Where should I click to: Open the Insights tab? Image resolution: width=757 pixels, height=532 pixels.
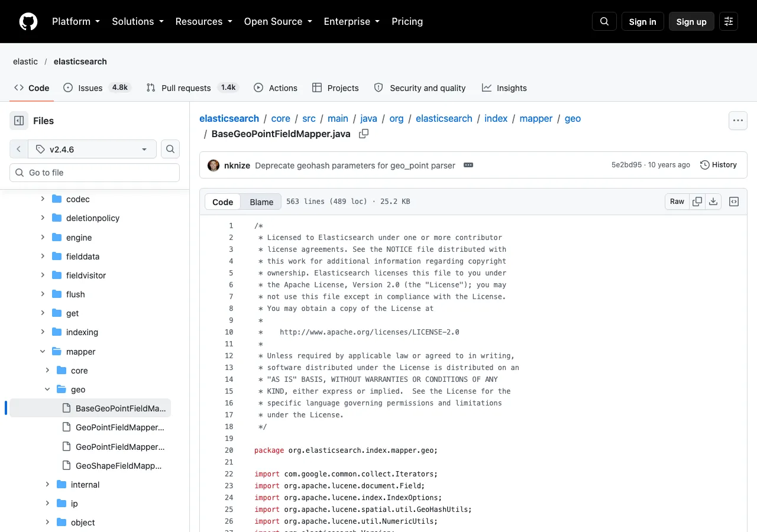(x=504, y=87)
